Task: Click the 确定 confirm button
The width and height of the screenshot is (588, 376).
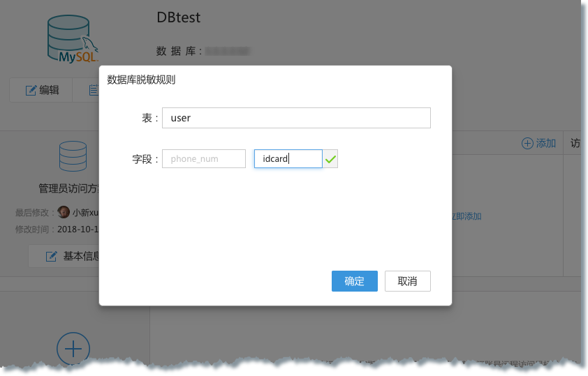Action: [x=354, y=281]
